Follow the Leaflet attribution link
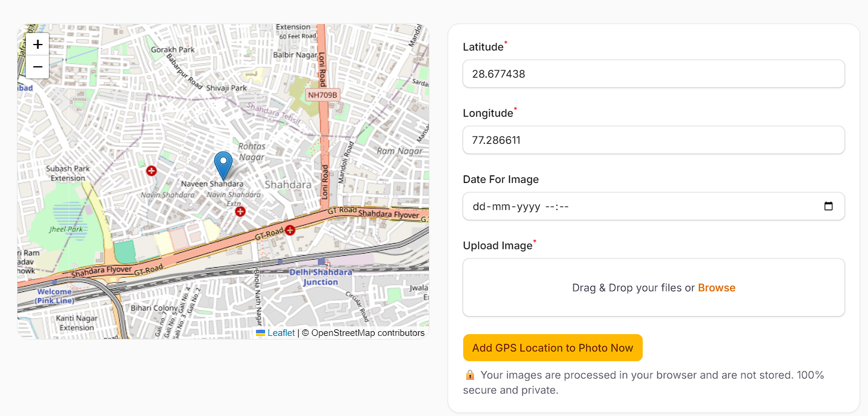Screen dimensions: 868x416 (281, 332)
